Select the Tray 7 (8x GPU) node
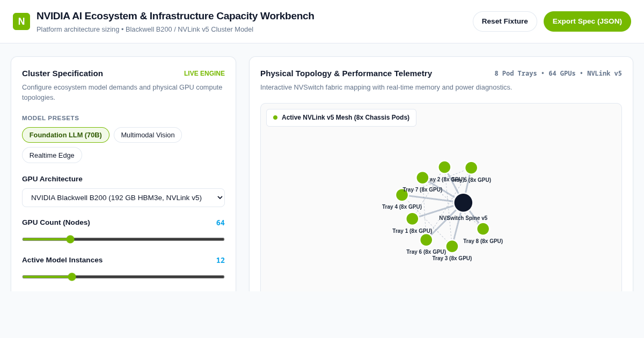Image resolution: width=644 pixels, height=338 pixels. [422, 178]
